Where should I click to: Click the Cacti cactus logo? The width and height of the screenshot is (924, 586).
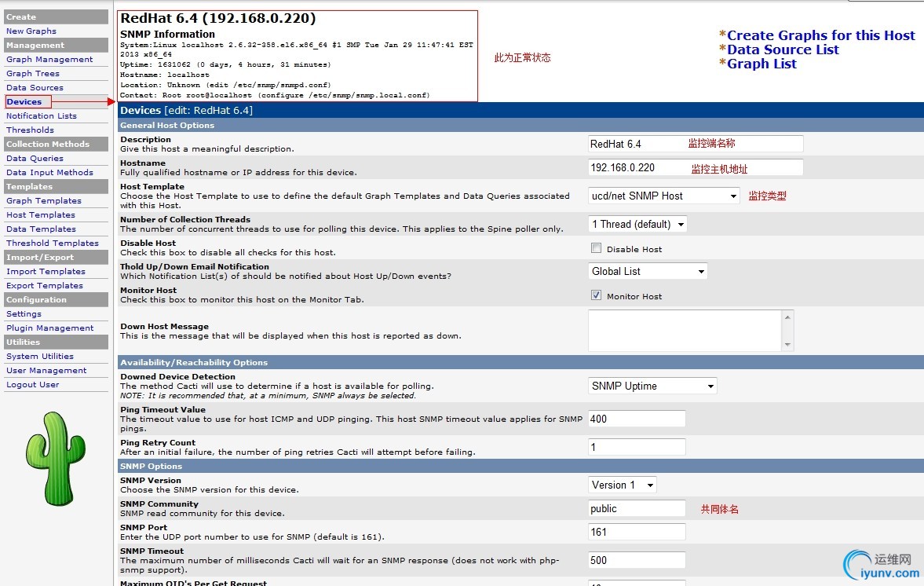tap(56, 458)
